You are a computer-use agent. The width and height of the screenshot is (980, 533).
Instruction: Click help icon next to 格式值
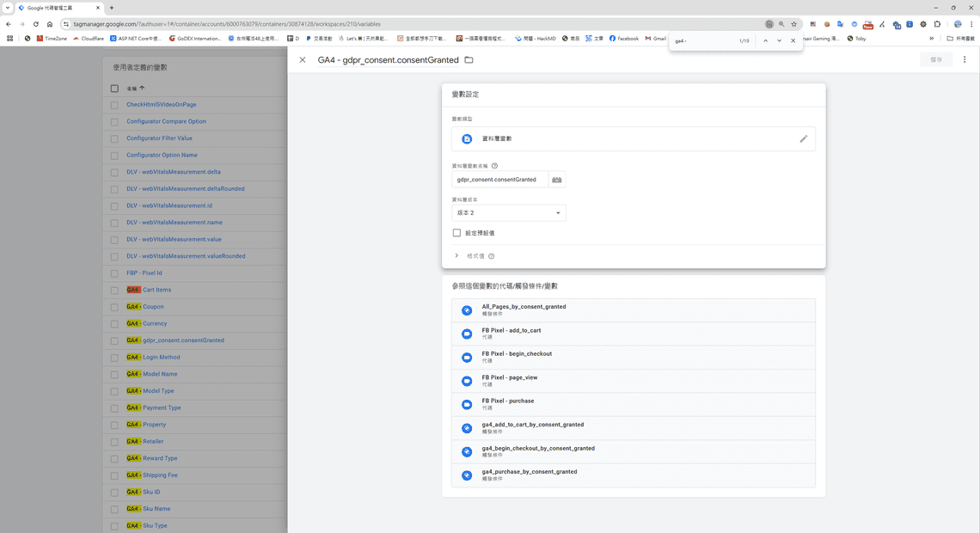(492, 256)
